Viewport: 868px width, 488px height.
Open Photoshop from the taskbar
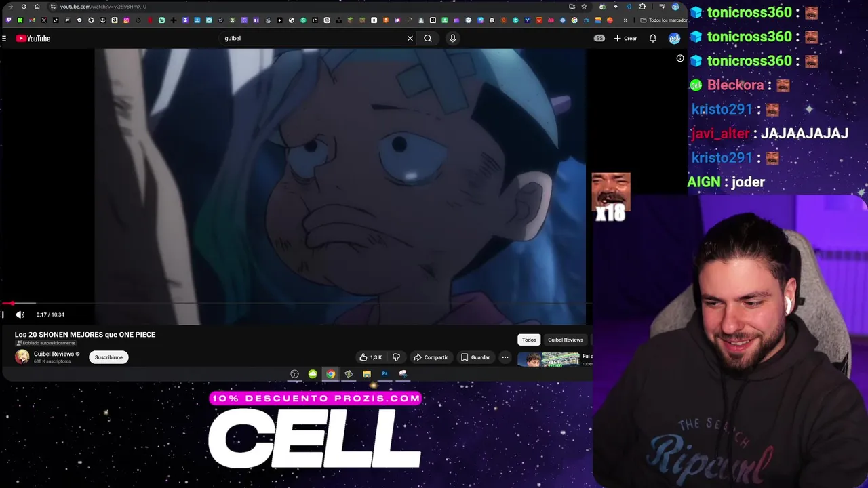pos(384,374)
